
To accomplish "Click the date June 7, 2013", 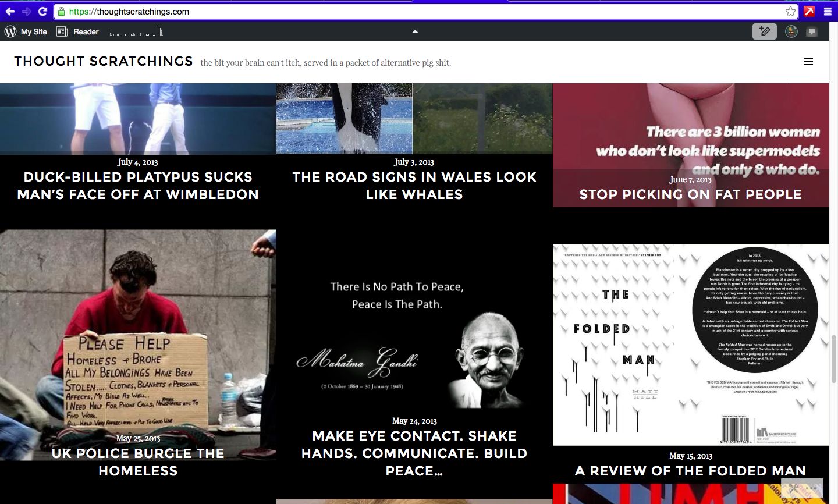I will click(691, 179).
